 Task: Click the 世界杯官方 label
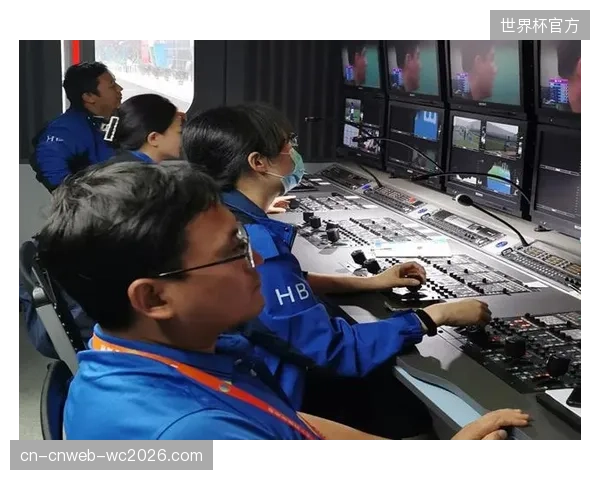pyautogui.click(x=540, y=25)
